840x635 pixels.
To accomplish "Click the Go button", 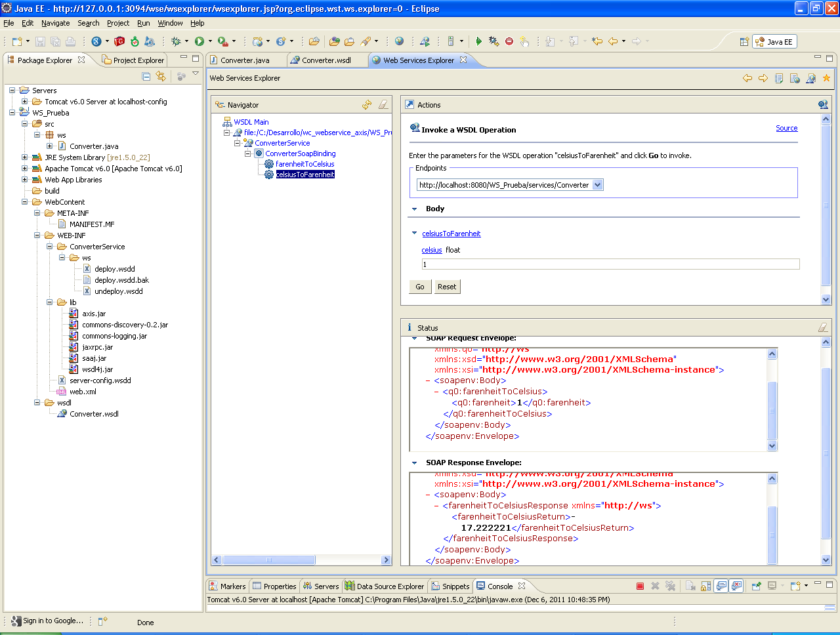I will [420, 287].
